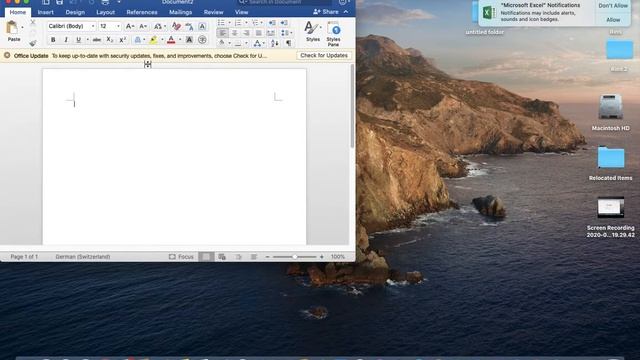640x360 pixels.
Task: Click the Character Shading icon
Action: point(189,40)
